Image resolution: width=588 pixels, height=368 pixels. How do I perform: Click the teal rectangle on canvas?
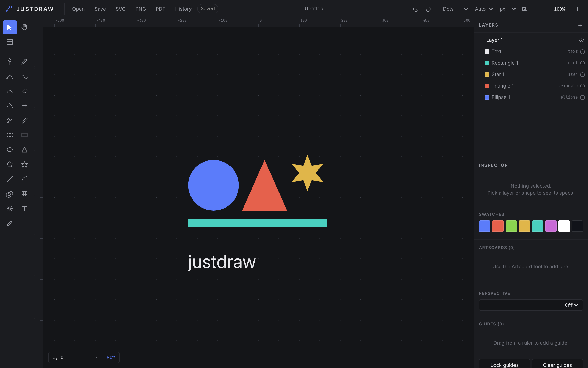coord(257,223)
